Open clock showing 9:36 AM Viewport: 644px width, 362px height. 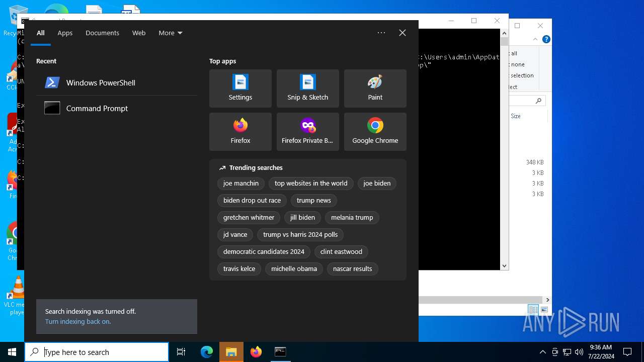pos(601,352)
